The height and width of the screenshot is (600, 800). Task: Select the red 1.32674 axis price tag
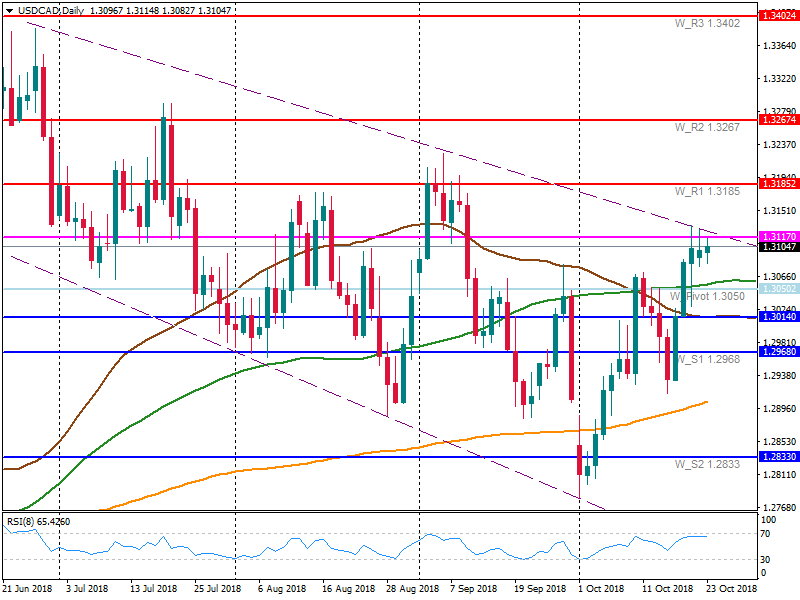[777, 119]
